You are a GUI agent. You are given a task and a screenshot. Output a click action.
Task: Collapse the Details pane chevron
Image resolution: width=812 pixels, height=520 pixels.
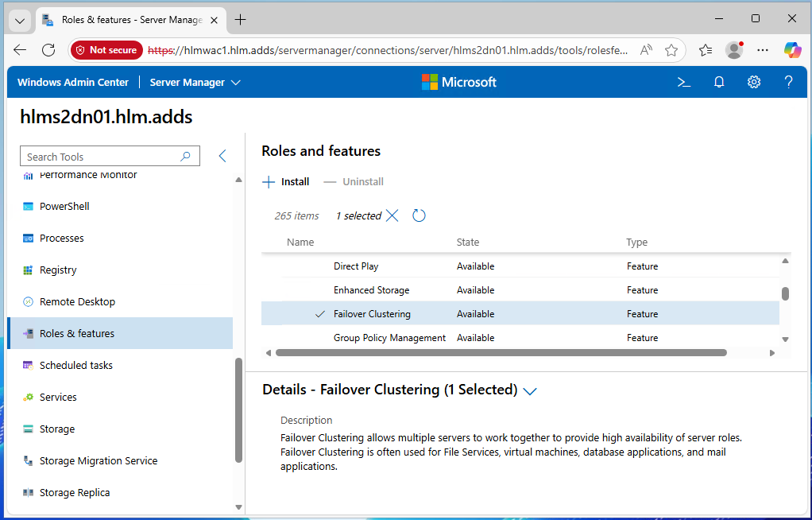(x=530, y=390)
